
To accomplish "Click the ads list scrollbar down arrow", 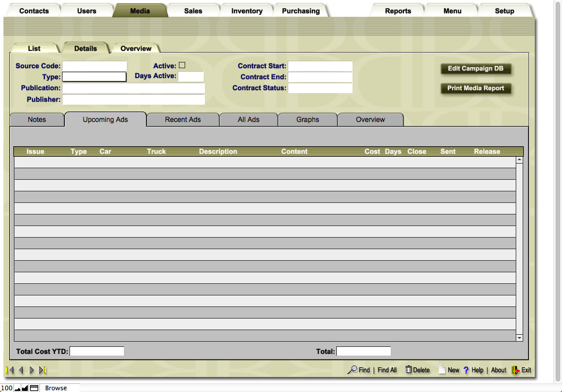I will click(x=519, y=338).
